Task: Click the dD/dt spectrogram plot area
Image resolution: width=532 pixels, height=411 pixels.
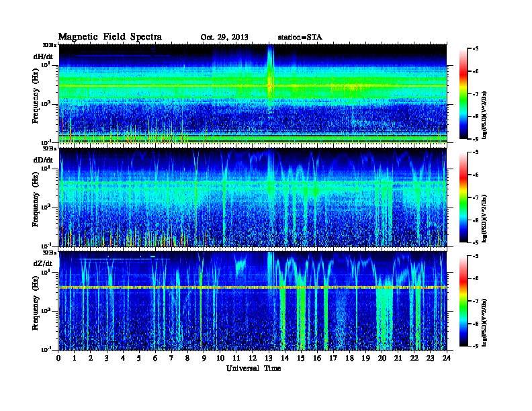Action: coord(253,197)
